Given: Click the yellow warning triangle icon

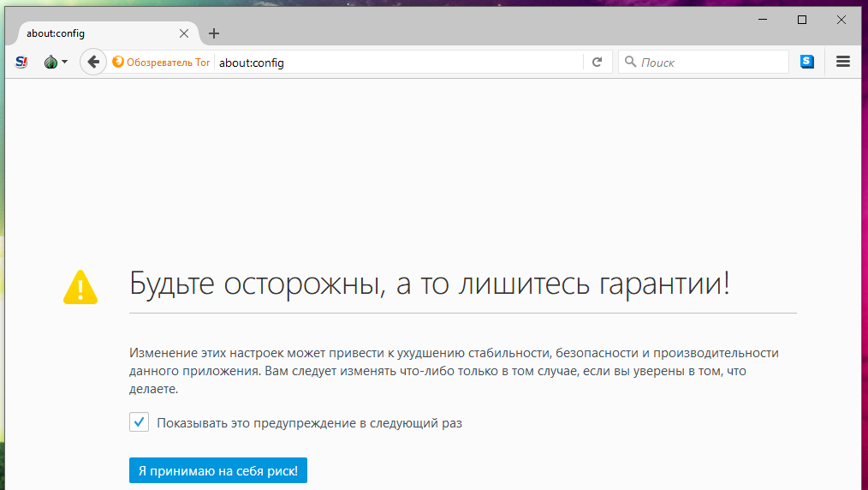Looking at the screenshot, I should pyautogui.click(x=80, y=287).
